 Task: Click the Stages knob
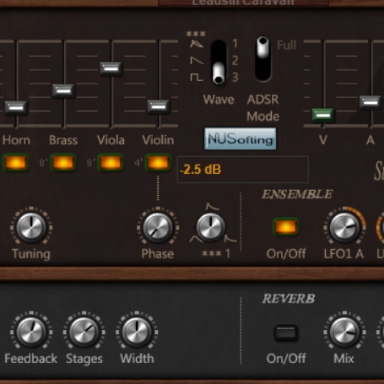(84, 332)
